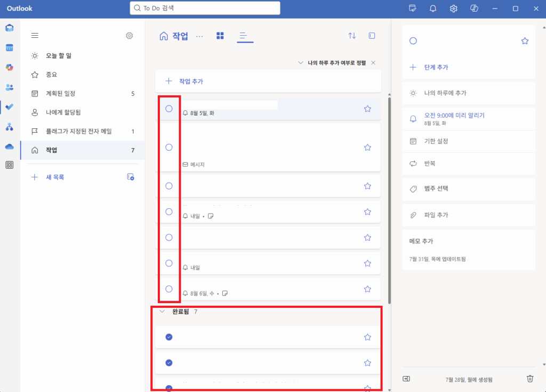Open more options next to the 작업 title
The width and height of the screenshot is (546, 392).
(x=199, y=36)
